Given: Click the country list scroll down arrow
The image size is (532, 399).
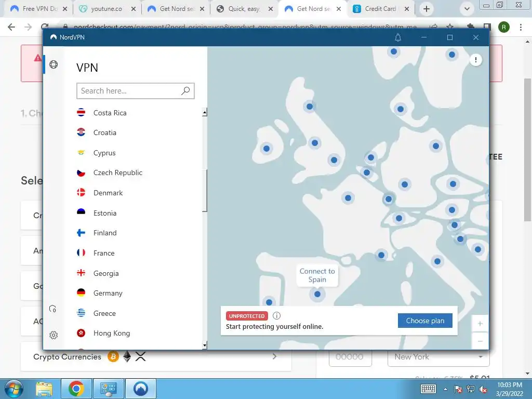Looking at the screenshot, I should point(205,345).
